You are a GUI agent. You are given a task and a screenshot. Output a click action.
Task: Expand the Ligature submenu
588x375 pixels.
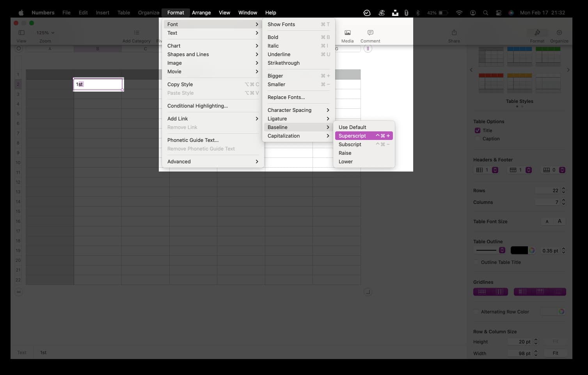pos(298,119)
